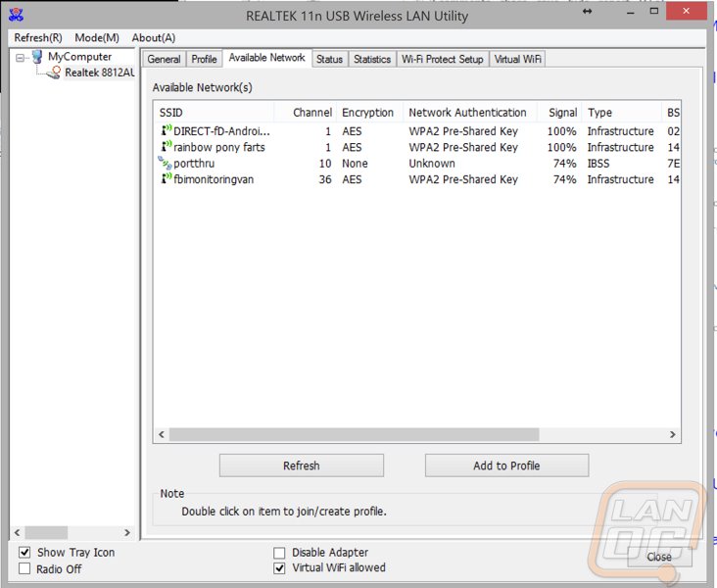Viewport: 717px width, 588px height.
Task: Click the fbimonitoringvan signal icon
Action: tap(167, 178)
